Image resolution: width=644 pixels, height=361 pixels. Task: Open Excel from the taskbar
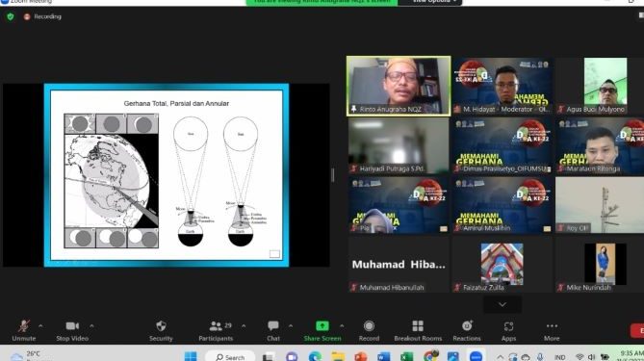tap(406, 356)
